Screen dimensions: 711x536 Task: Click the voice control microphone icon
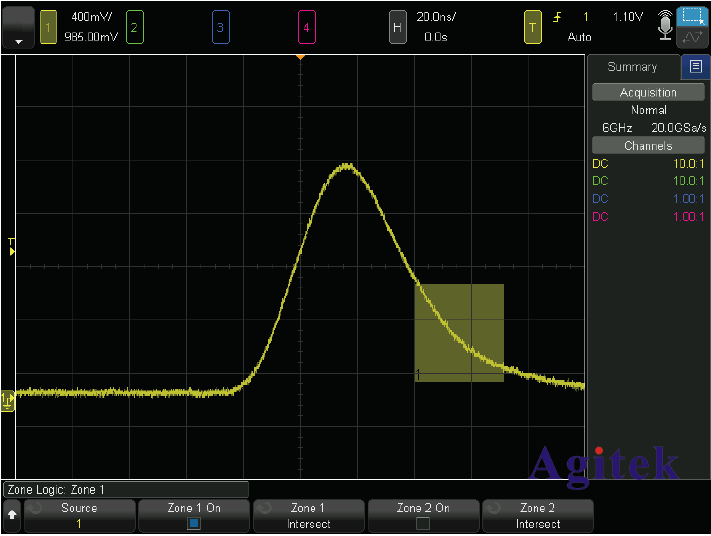[665, 25]
